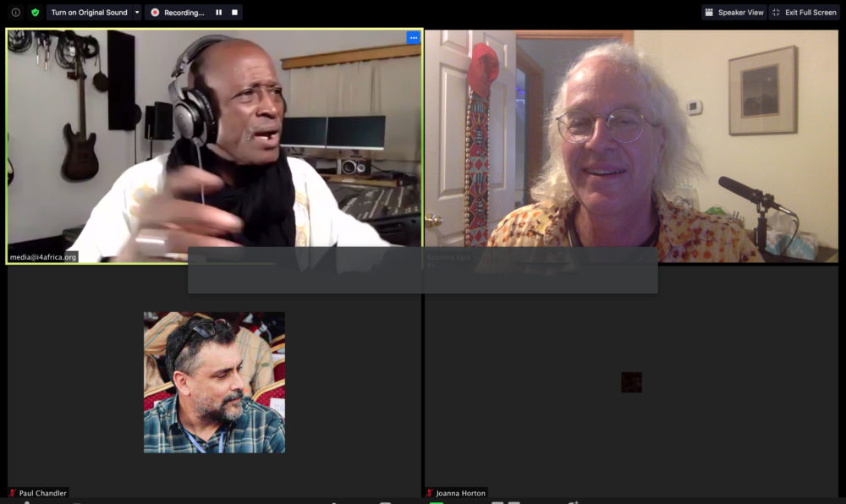Click Joanna Horton's small avatar placeholder
This screenshot has height=504, width=846.
631,382
